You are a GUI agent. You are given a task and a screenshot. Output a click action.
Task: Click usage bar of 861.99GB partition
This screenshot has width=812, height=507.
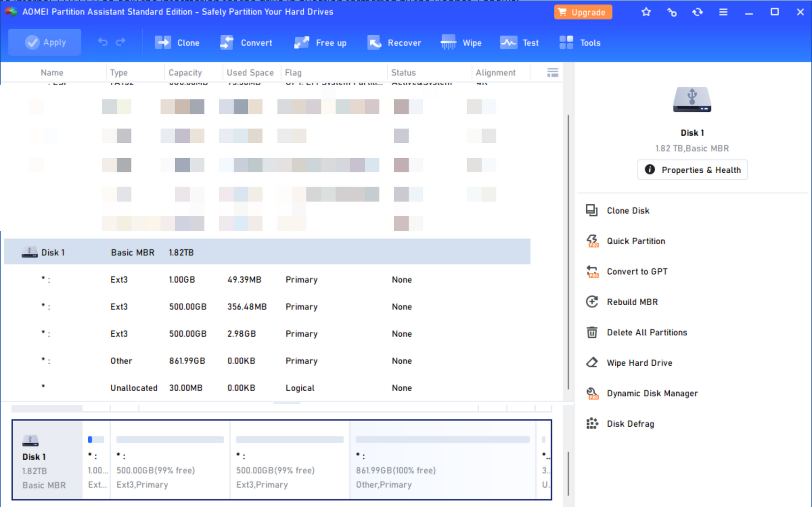443,439
